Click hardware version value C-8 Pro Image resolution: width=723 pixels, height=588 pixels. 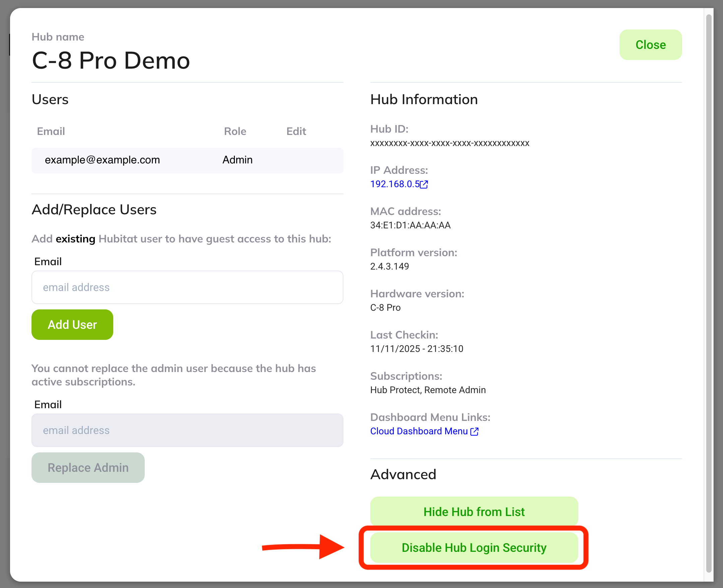point(385,307)
